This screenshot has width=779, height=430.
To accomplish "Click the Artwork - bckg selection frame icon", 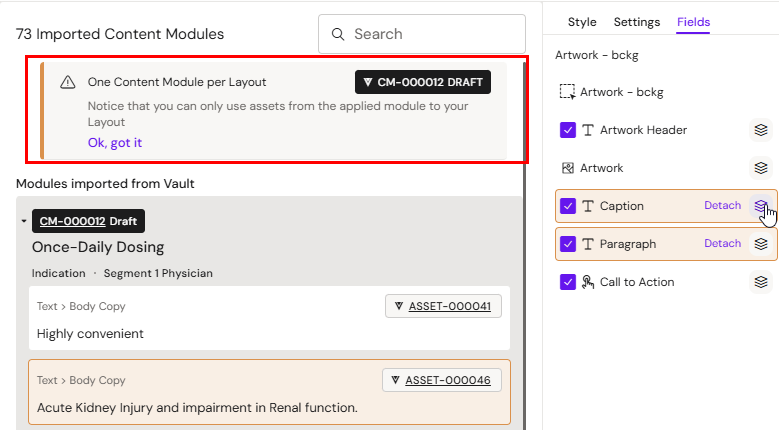I will (x=567, y=92).
